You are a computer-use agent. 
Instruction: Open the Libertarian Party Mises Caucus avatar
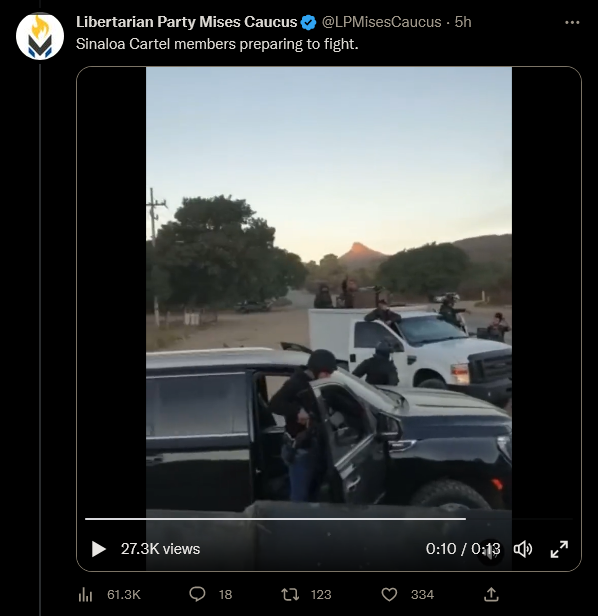coord(40,37)
